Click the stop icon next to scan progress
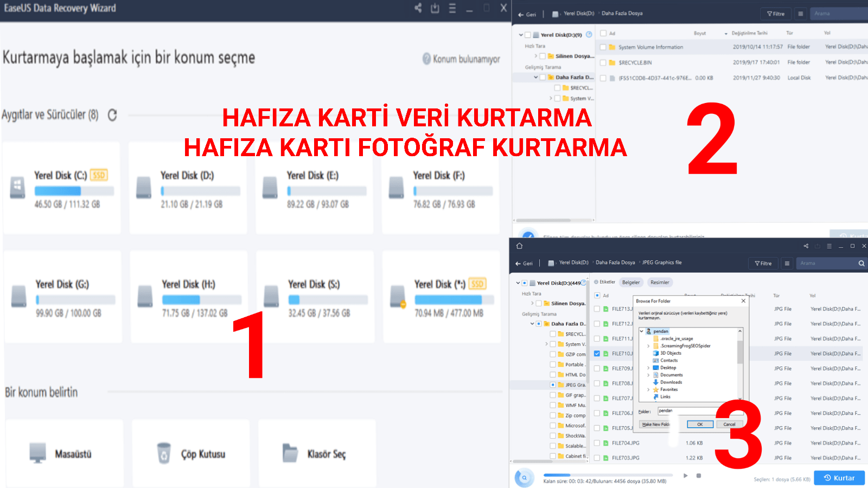The width and height of the screenshot is (868, 488). (x=699, y=476)
